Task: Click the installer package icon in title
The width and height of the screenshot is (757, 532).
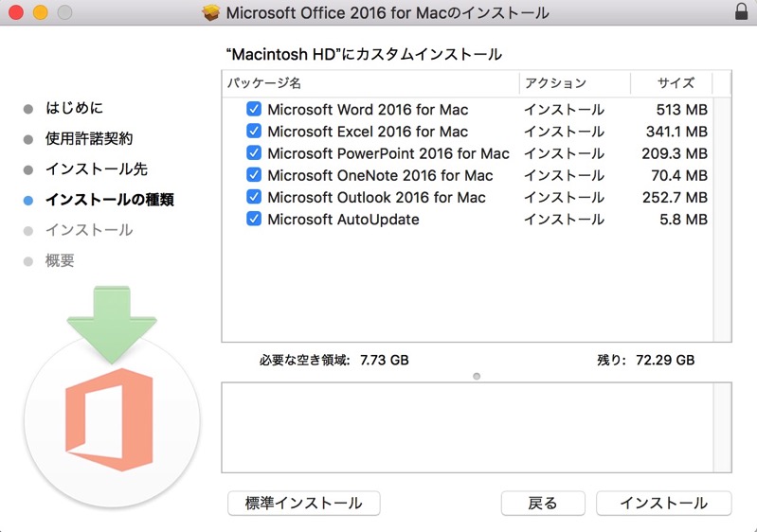Action: [x=211, y=12]
